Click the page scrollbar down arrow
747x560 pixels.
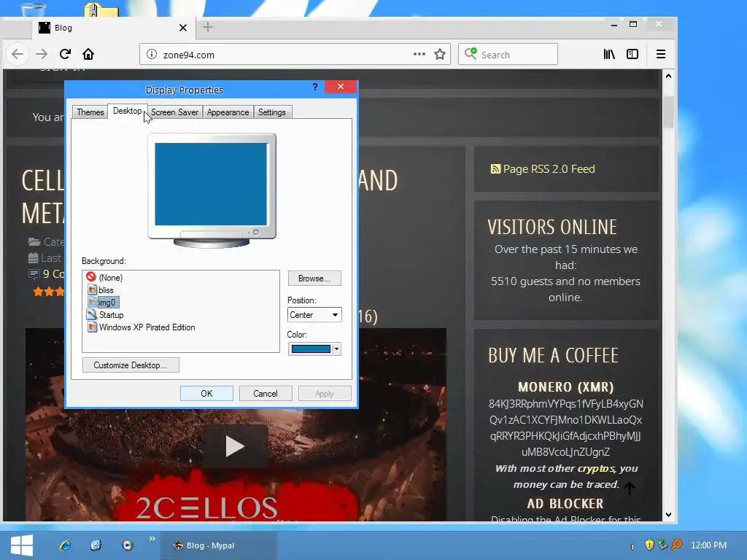click(668, 515)
